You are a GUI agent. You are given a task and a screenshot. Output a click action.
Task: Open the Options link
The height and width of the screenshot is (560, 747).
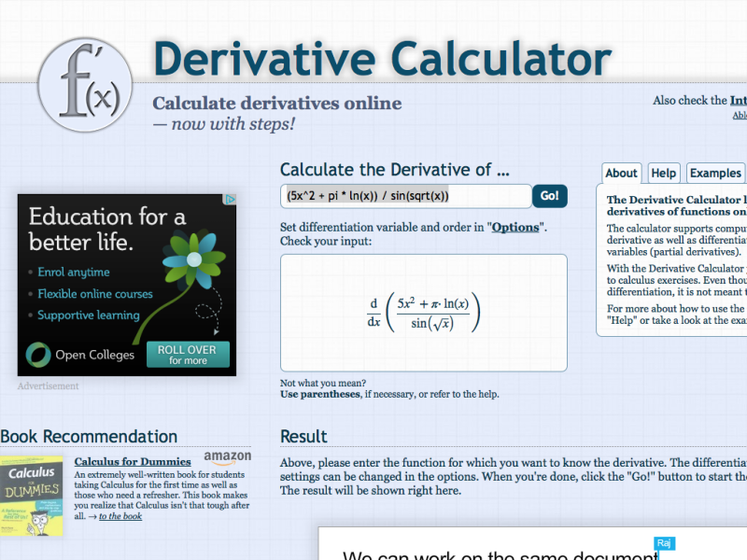pyautogui.click(x=514, y=227)
